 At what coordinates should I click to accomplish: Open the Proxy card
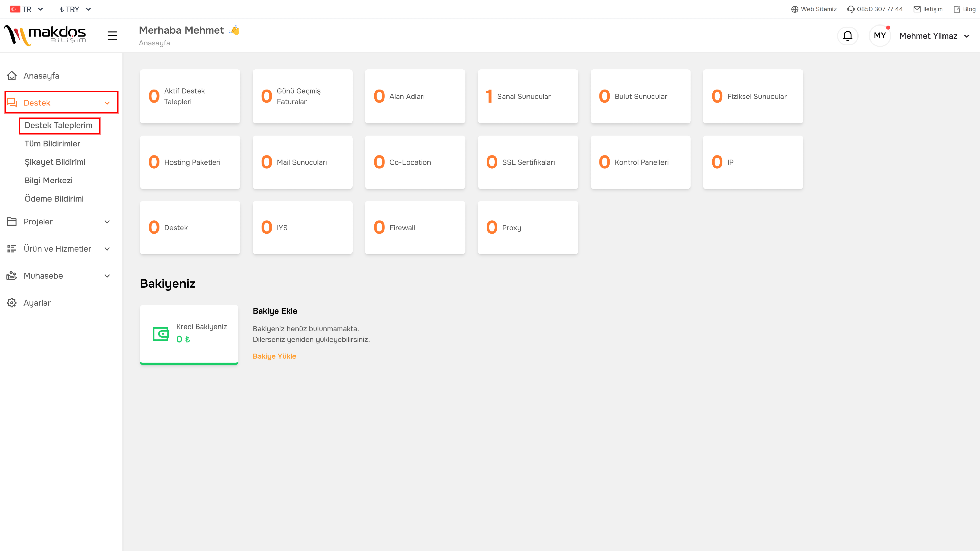(x=528, y=227)
